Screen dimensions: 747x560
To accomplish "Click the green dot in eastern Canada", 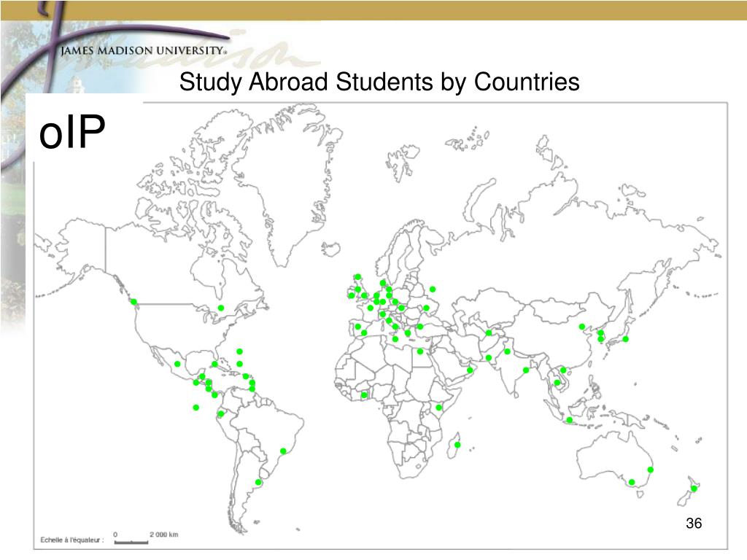I will pyautogui.click(x=221, y=308).
